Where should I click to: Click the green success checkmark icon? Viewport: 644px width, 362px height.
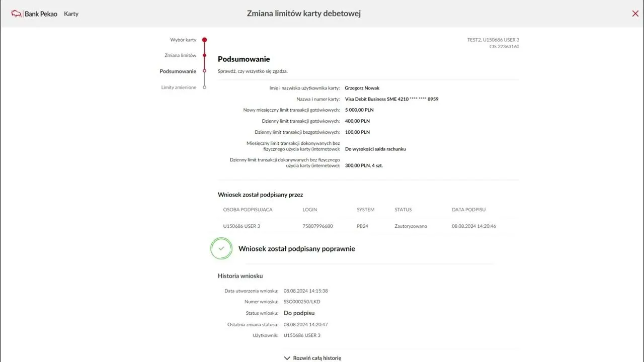point(221,248)
